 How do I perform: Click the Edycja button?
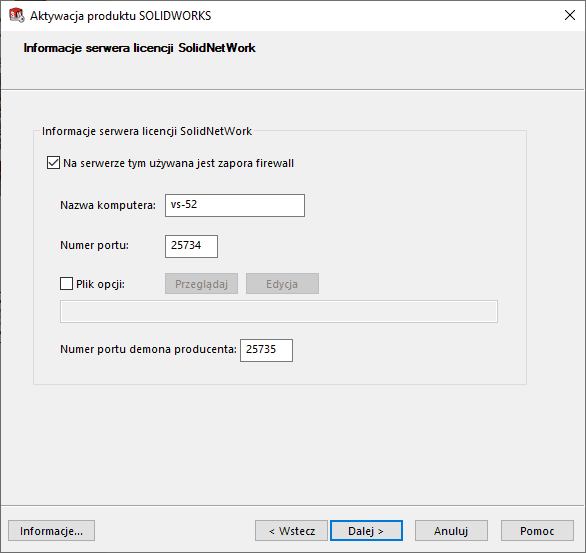(x=282, y=284)
